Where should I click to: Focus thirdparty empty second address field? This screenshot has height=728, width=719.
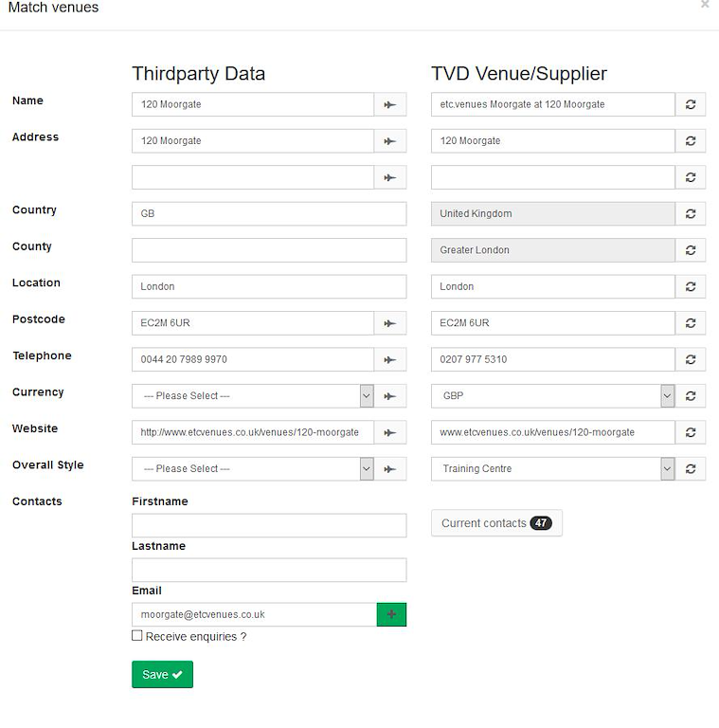point(253,177)
